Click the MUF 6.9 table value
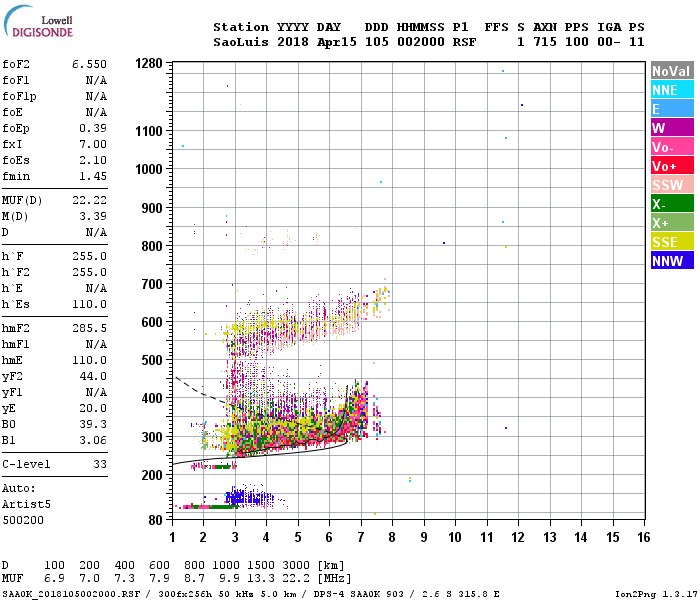This screenshot has height=600, width=700. (x=54, y=579)
